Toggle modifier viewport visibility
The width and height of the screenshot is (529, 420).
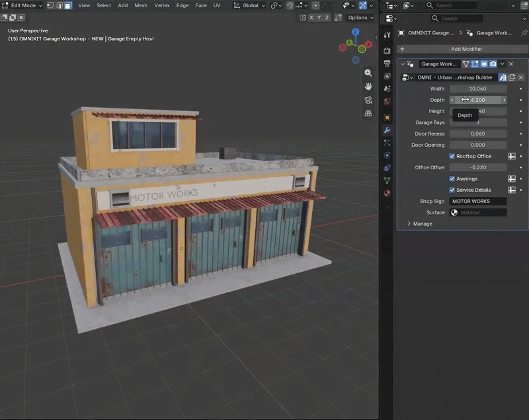pyautogui.click(x=484, y=63)
